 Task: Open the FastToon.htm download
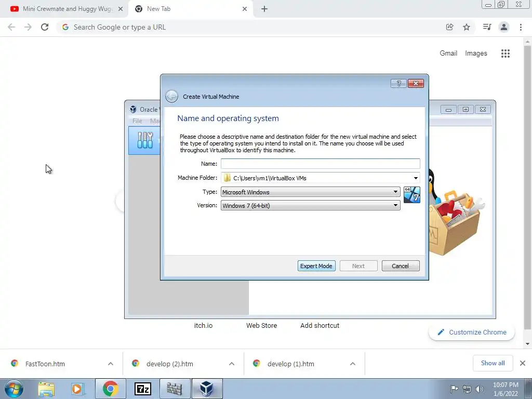pyautogui.click(x=45, y=364)
